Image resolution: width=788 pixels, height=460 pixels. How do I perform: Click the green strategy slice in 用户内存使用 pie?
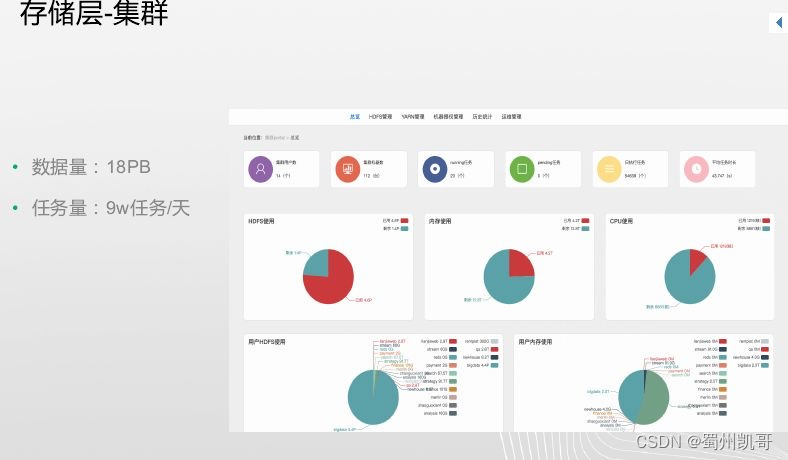(656, 397)
